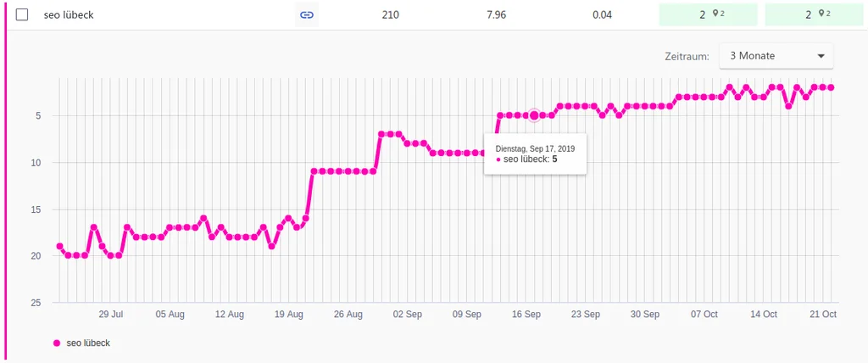The image size is (868, 363).
Task: Click the first data point at rank 19
Action: pyautogui.click(x=60, y=246)
